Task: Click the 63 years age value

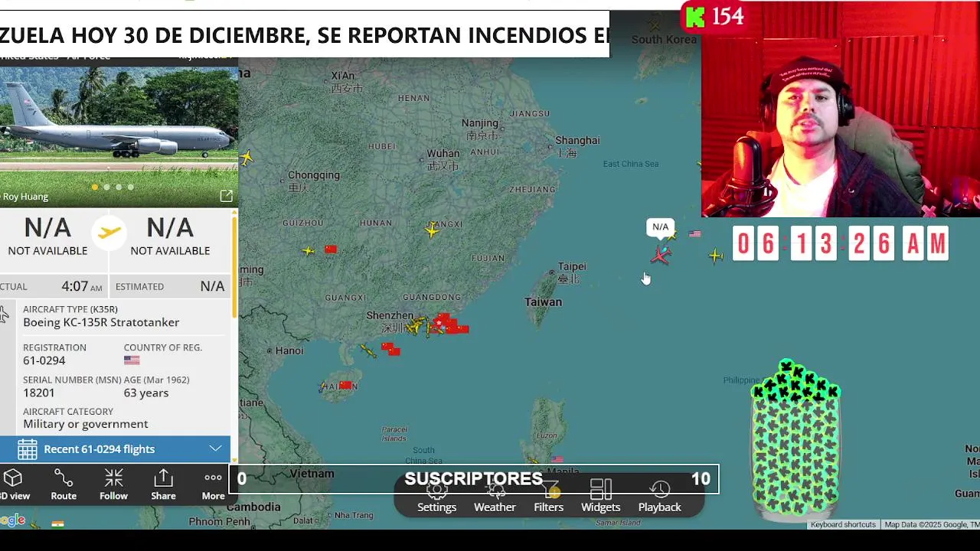Action: 146,393
